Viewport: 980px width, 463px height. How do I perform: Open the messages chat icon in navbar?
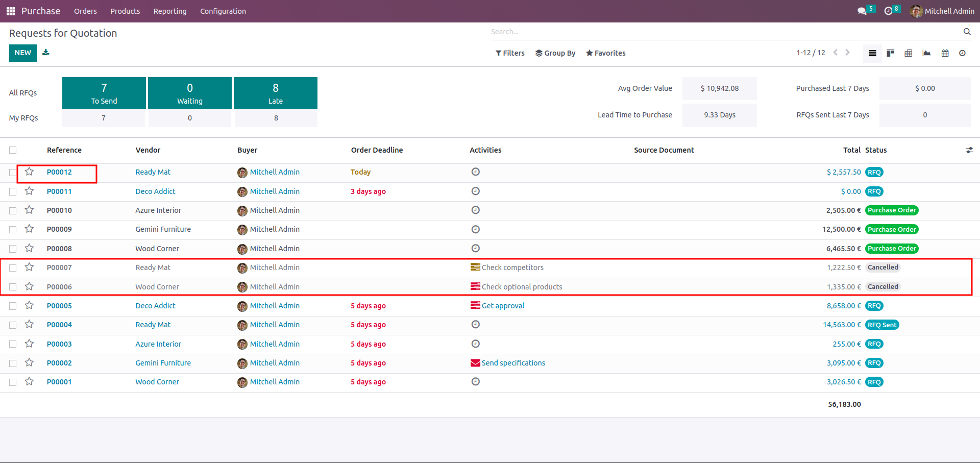click(862, 11)
